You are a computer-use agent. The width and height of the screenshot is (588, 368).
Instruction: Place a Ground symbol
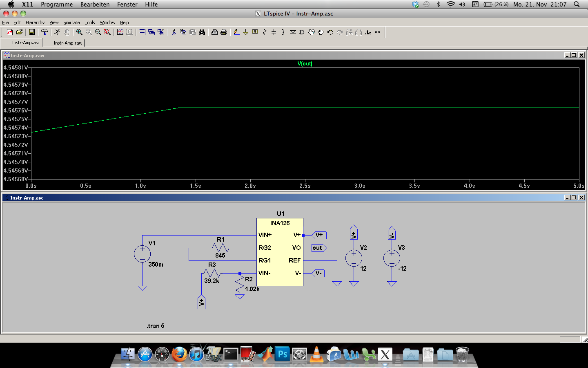pyautogui.click(x=245, y=32)
